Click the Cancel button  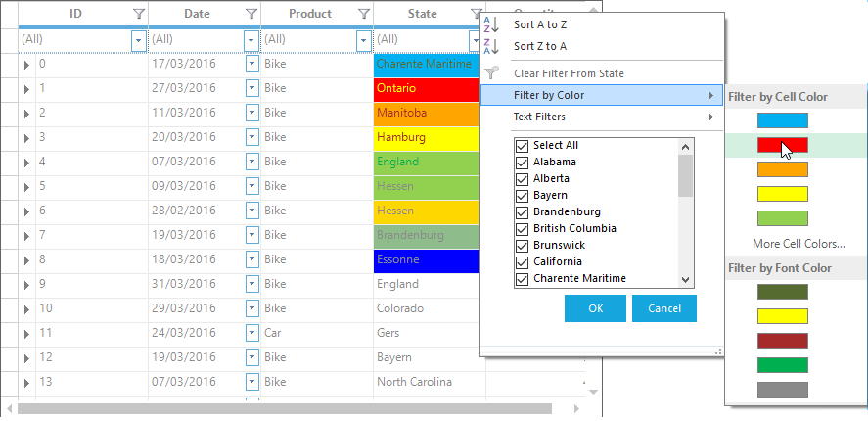pyautogui.click(x=664, y=308)
